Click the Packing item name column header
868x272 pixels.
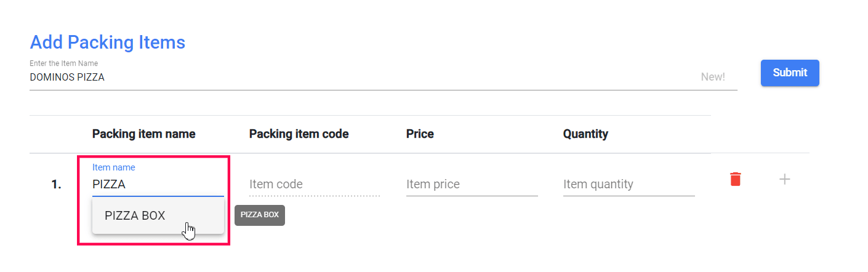(x=143, y=134)
